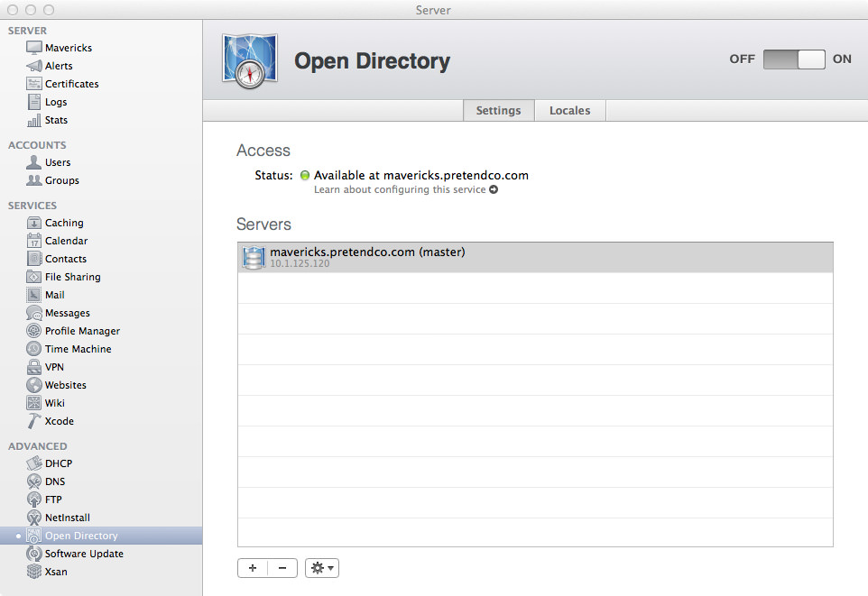
Task: Switch to the Locales tab
Action: point(569,111)
